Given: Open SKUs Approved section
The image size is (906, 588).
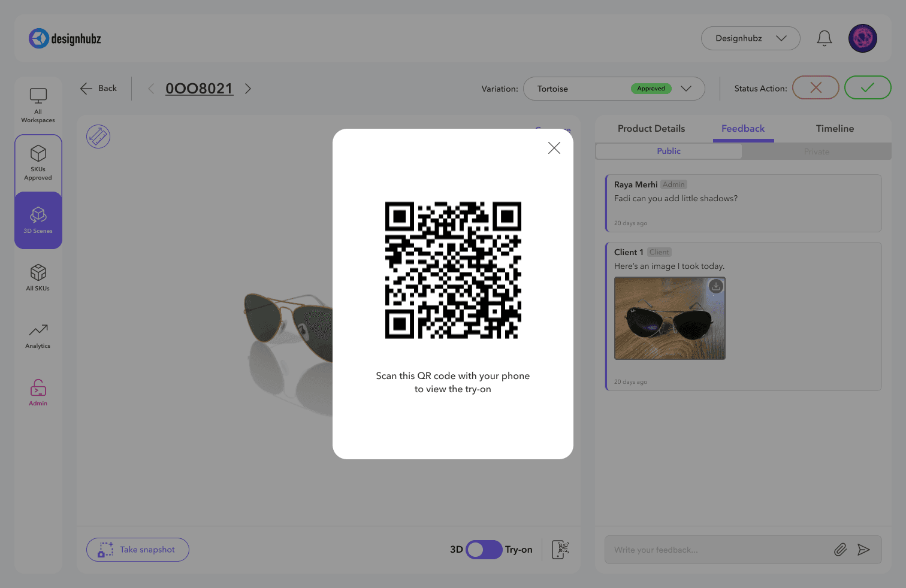Looking at the screenshot, I should point(38,163).
